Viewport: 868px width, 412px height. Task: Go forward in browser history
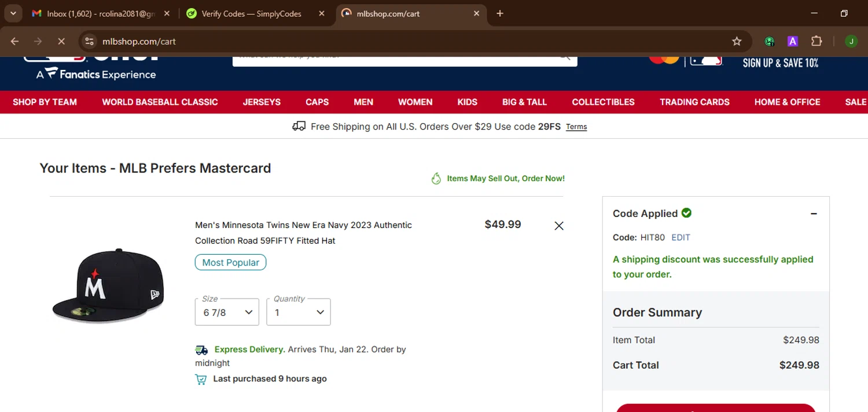click(x=38, y=41)
